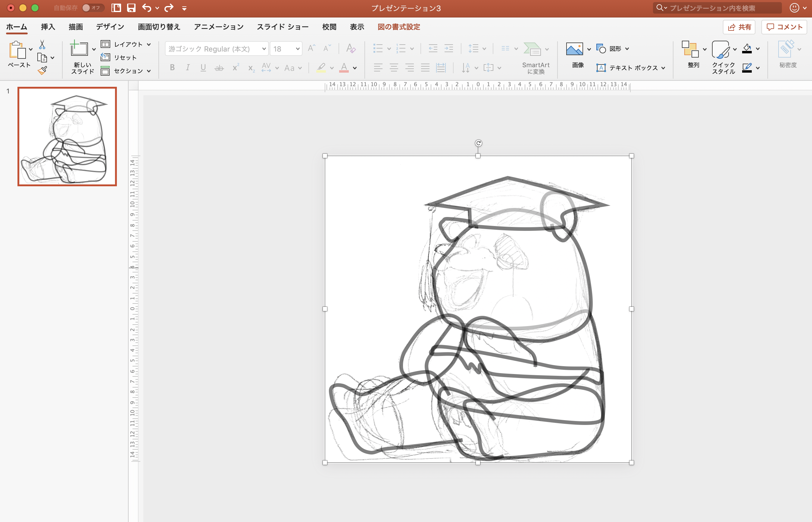812x522 pixels.
Task: Click the Copy icon
Action: tap(42, 58)
